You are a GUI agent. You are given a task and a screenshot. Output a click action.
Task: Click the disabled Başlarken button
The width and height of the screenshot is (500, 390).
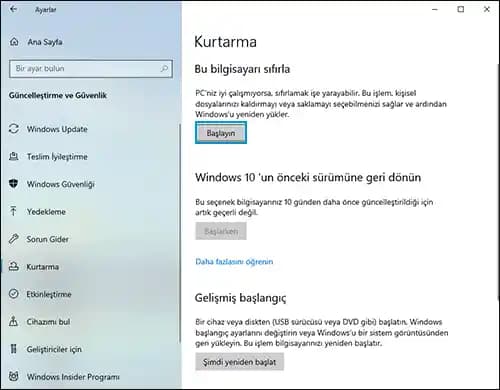click(221, 231)
